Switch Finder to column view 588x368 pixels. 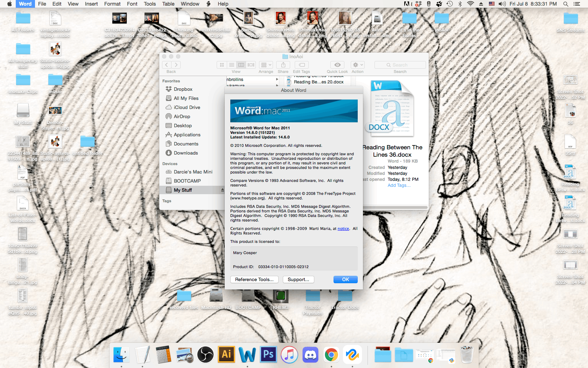[241, 65]
